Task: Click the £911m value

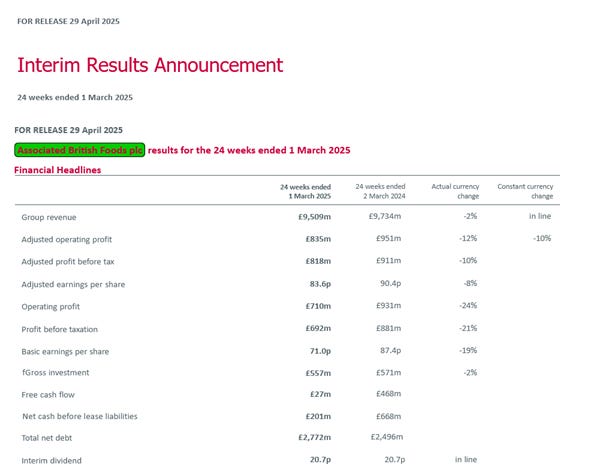Action: click(389, 261)
